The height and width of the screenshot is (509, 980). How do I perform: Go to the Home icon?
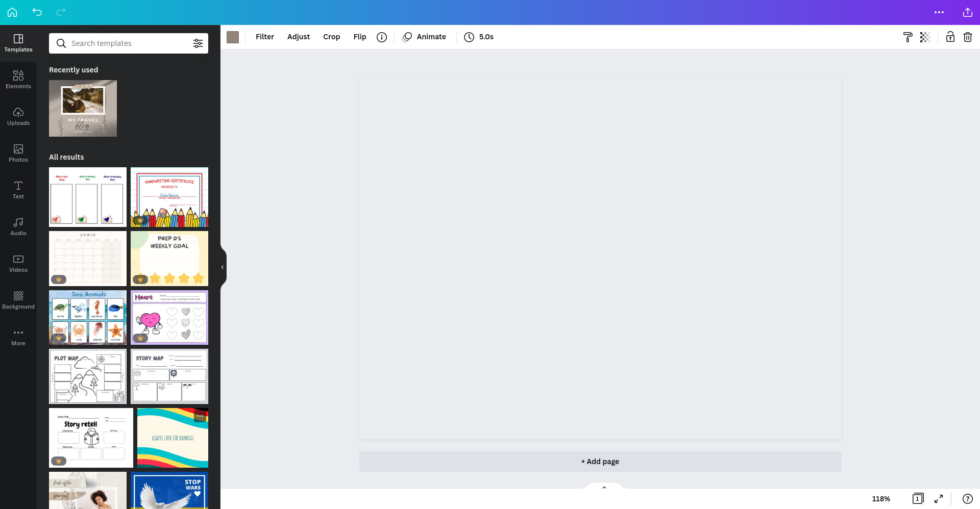point(12,12)
